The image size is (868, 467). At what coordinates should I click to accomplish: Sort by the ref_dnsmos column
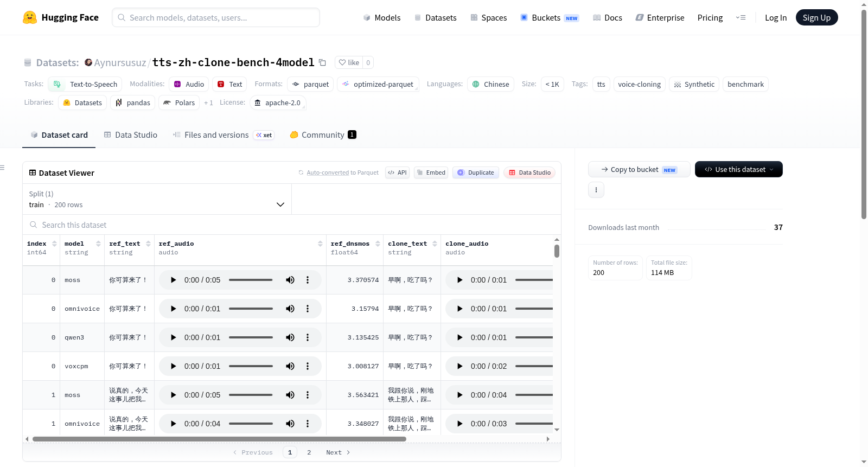[x=377, y=244]
